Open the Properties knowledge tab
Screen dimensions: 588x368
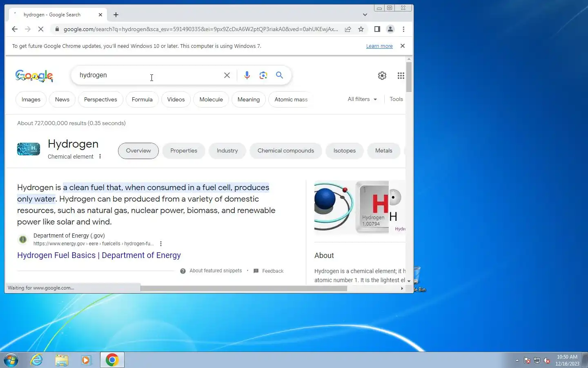[x=184, y=151]
